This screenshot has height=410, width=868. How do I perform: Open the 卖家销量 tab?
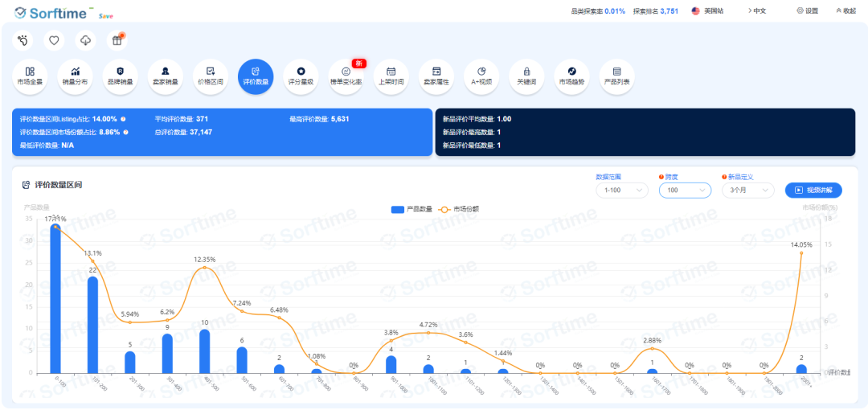coord(166,76)
